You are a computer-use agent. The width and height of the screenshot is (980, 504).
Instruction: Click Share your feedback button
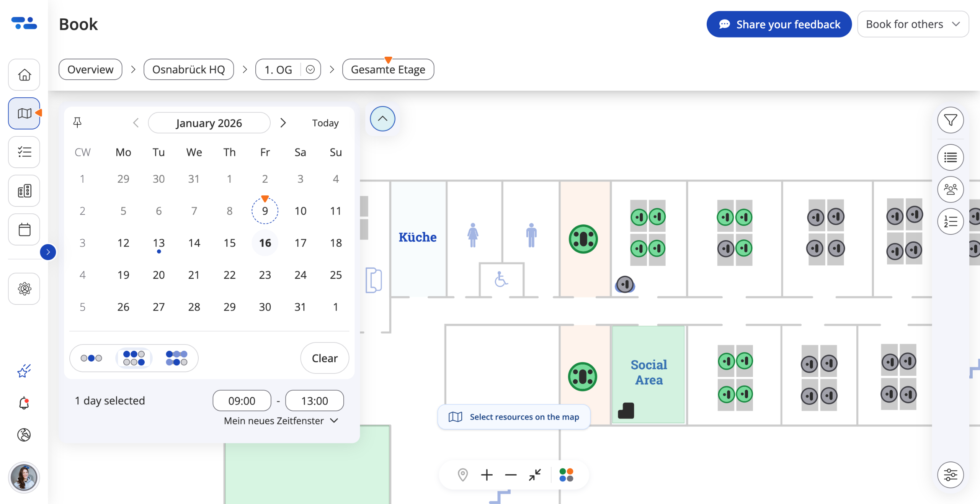tap(779, 24)
